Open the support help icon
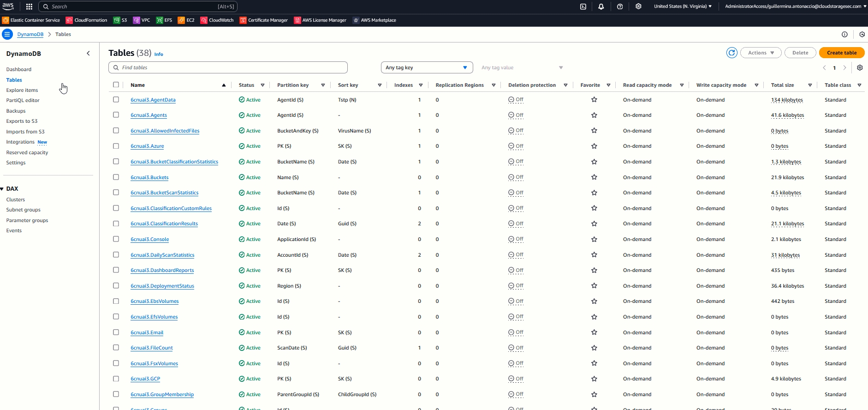Image resolution: width=868 pixels, height=410 pixels. pyautogui.click(x=620, y=6)
